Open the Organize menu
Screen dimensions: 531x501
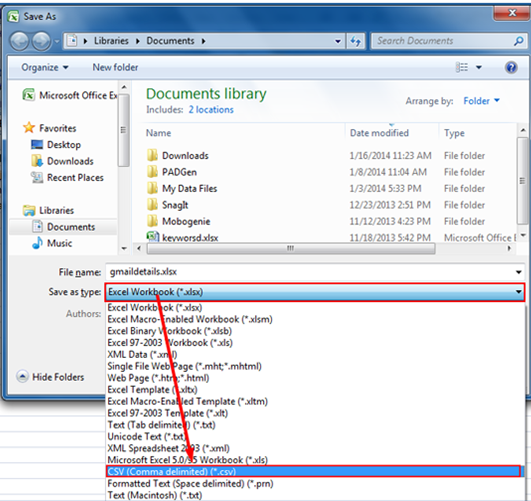(45, 67)
